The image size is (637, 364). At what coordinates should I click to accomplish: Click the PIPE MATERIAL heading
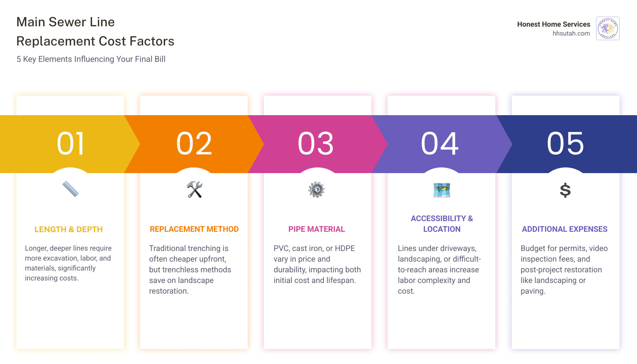point(317,229)
